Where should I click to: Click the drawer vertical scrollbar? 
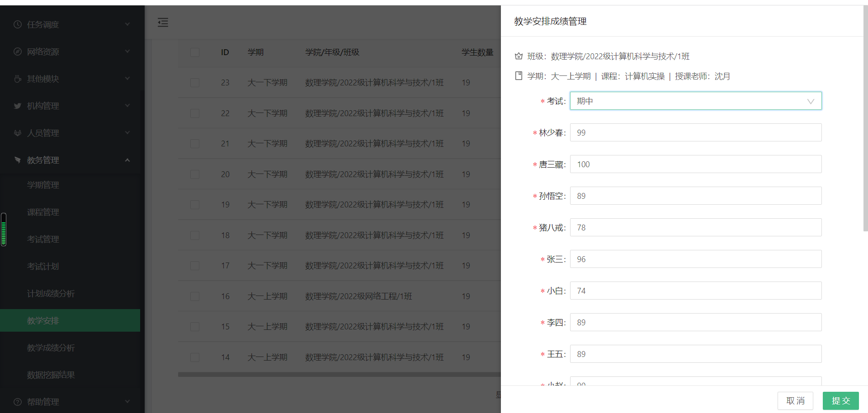pos(865,118)
